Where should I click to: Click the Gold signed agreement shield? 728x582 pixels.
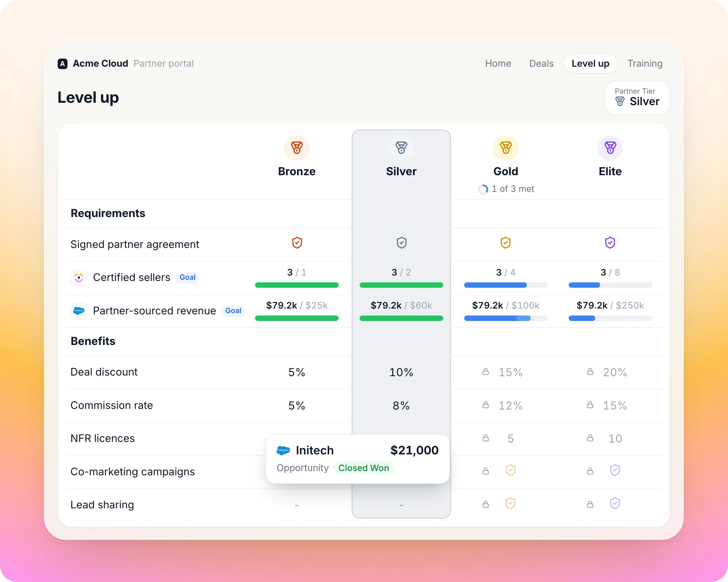[505, 242]
